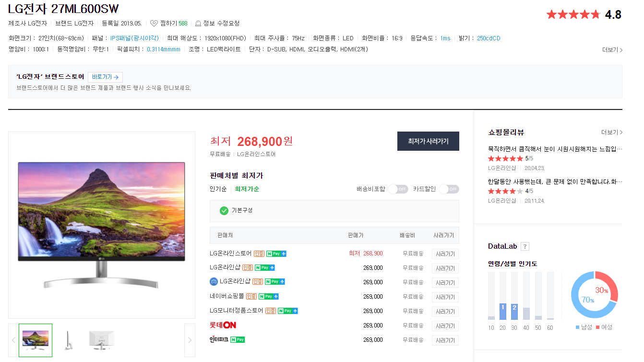Click the N Pay badge next to 인터파크
This screenshot has height=362, width=644.
click(x=238, y=339)
